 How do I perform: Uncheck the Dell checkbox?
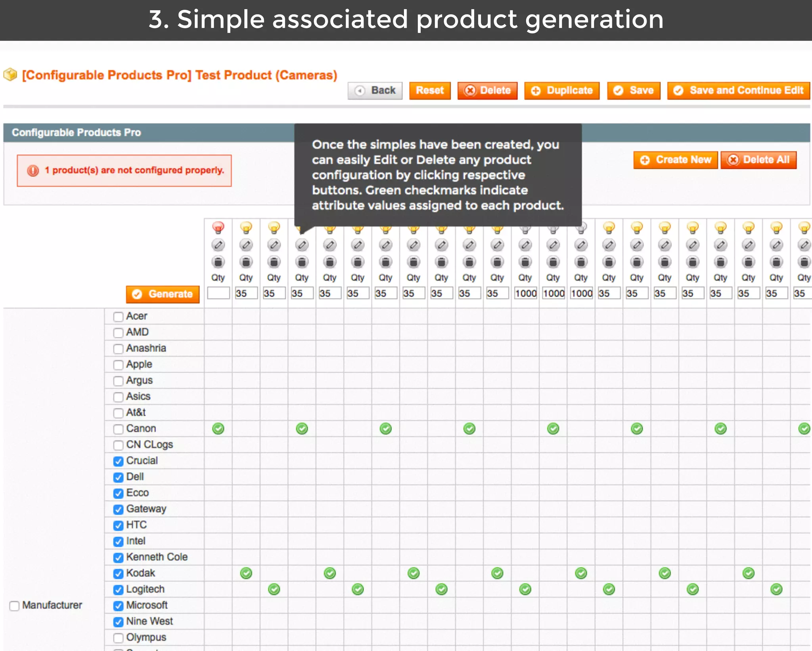[x=118, y=477]
